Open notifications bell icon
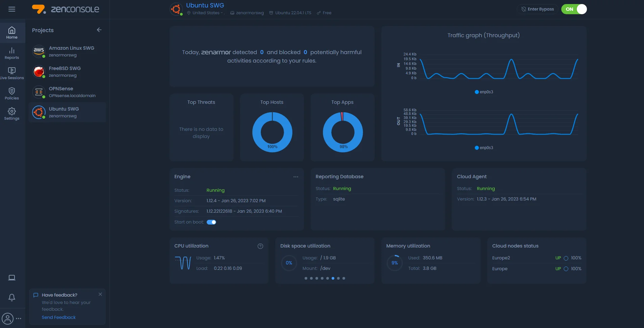 [12, 298]
